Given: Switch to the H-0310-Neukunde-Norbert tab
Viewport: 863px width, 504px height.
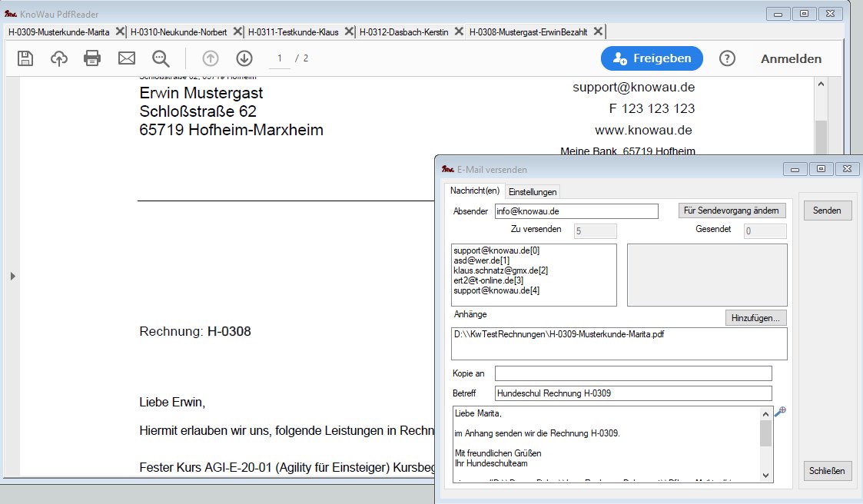Looking at the screenshot, I should click(178, 32).
